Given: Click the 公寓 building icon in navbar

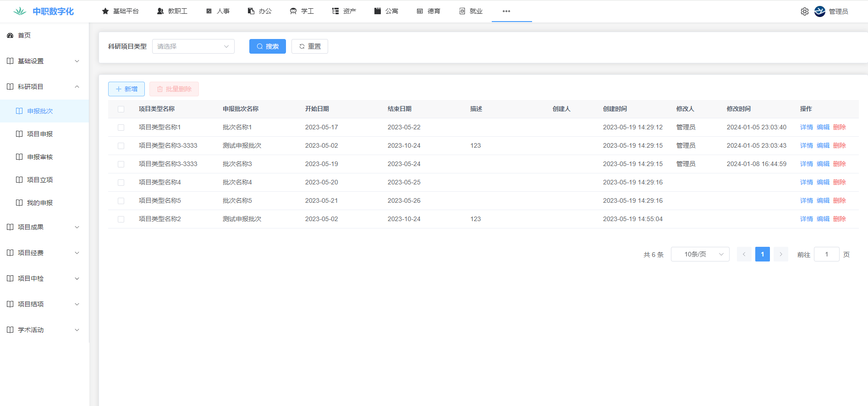Looking at the screenshot, I should coord(378,11).
